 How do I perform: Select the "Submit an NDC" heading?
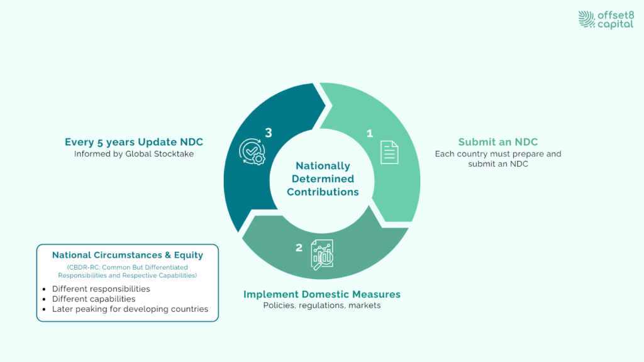tap(497, 142)
